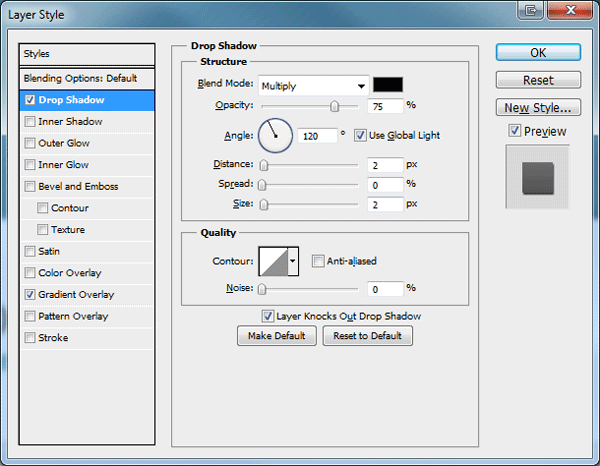This screenshot has height=466, width=600.
Task: Click the Spread slider handle
Action: point(262,185)
